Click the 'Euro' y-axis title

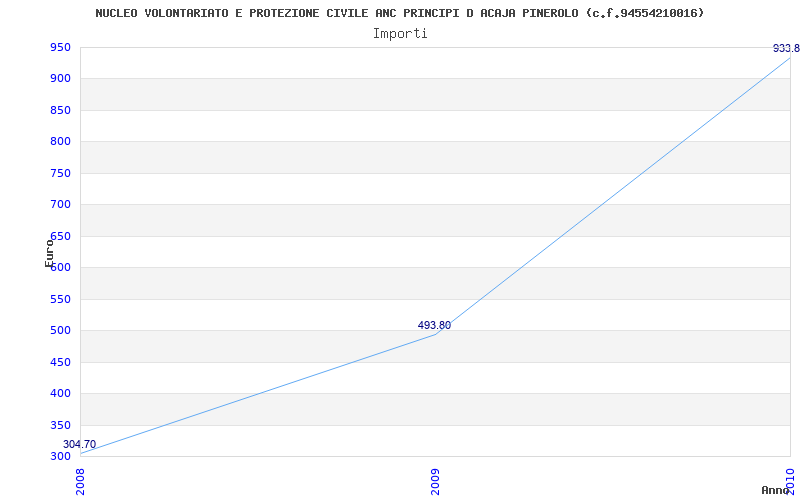pos(49,253)
